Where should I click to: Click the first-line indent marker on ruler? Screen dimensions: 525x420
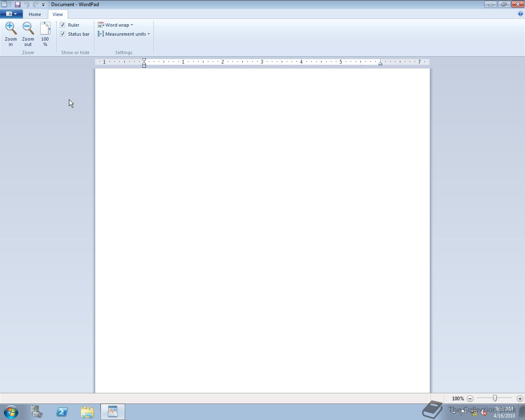[x=144, y=60]
